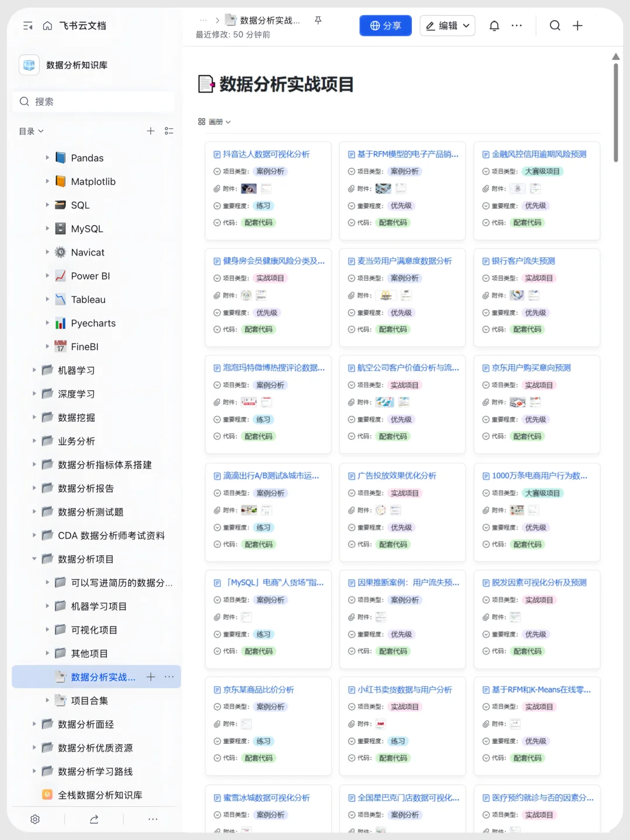
Task: Open the top toolbar more options ellipsis
Action: pos(517,26)
